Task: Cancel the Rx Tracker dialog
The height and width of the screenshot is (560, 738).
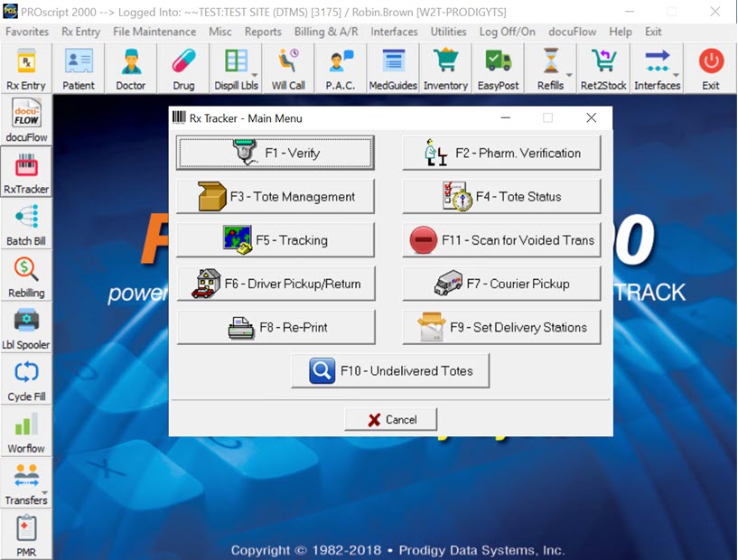Action: [391, 419]
